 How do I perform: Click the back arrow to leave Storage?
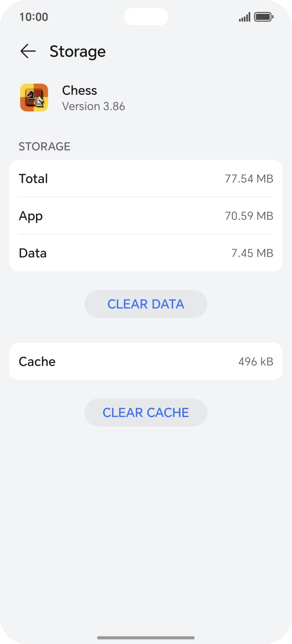point(28,52)
